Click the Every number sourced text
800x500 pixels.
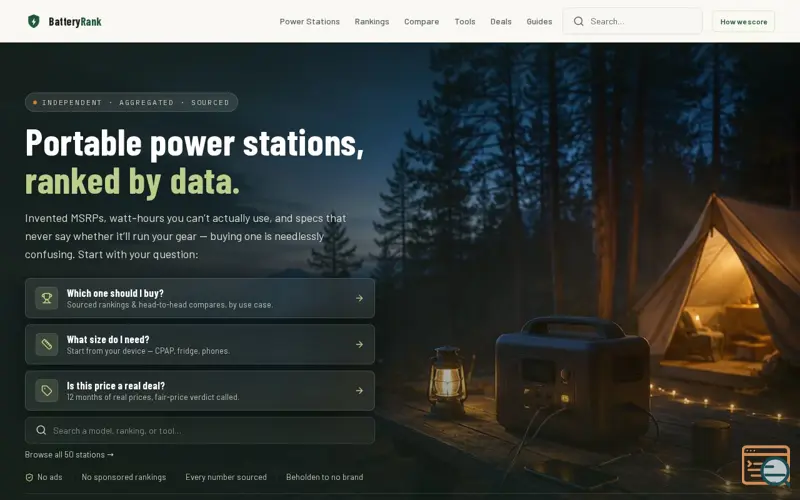pos(226,477)
